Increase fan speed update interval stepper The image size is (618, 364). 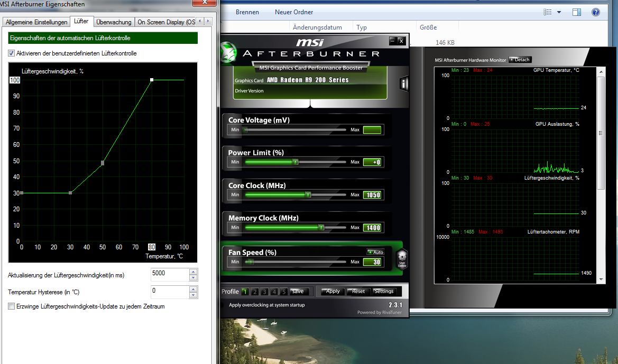[193, 272]
